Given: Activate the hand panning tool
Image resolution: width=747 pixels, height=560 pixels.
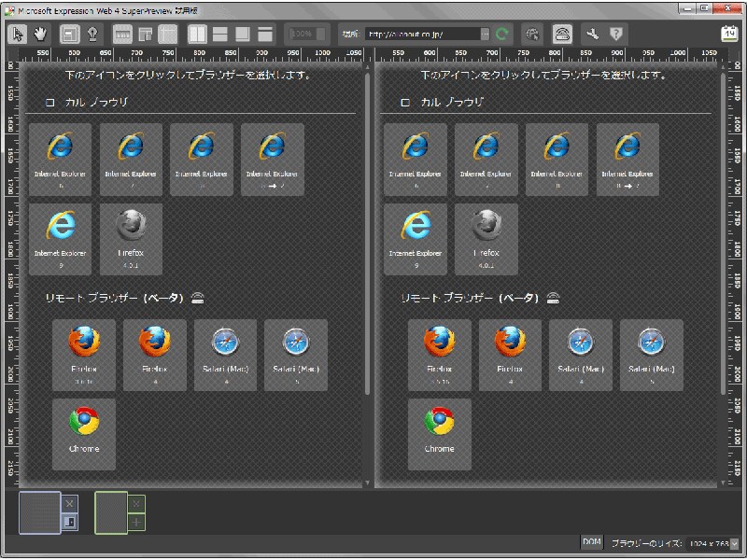Looking at the screenshot, I should (40, 34).
